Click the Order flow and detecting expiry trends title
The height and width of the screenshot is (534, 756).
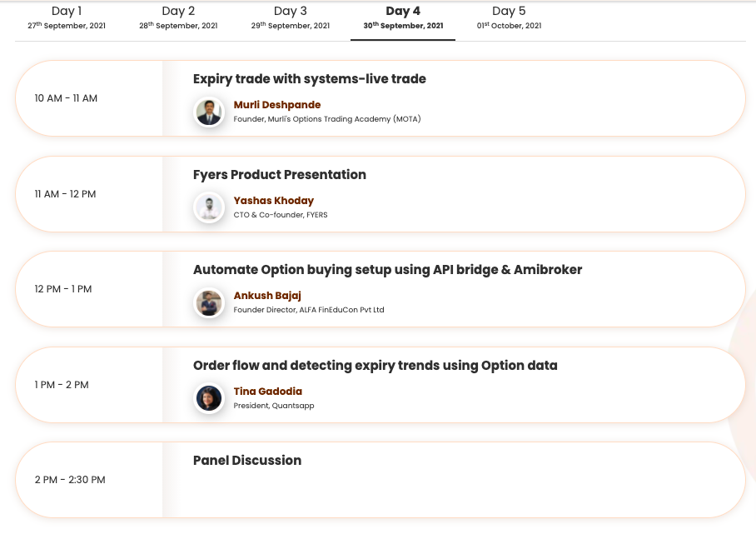click(x=376, y=366)
